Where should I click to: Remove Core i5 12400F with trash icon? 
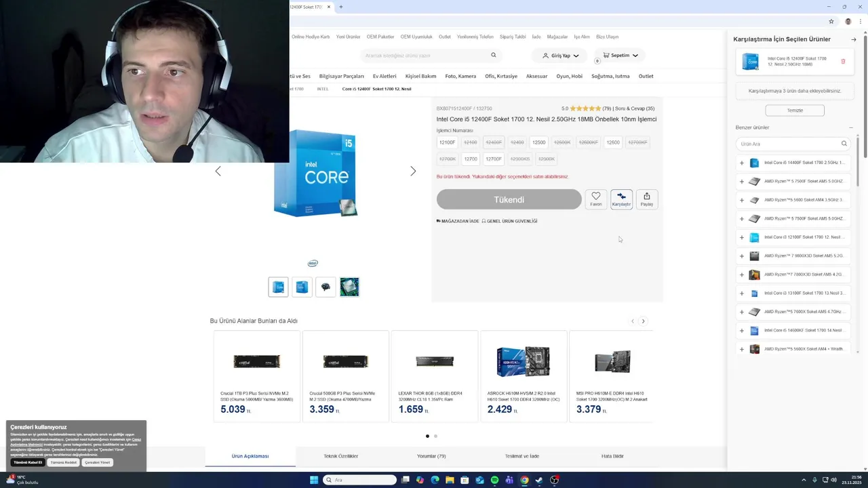tap(843, 61)
